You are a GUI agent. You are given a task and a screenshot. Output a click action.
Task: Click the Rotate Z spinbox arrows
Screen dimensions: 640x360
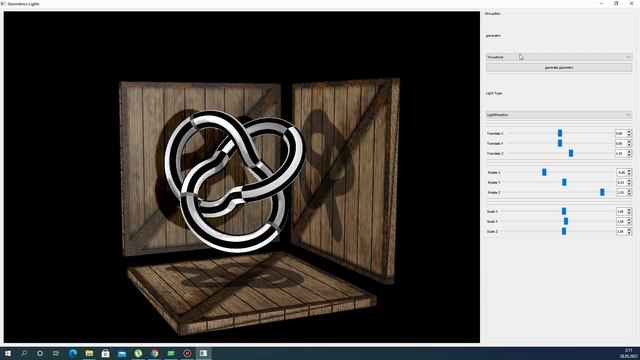(629, 192)
